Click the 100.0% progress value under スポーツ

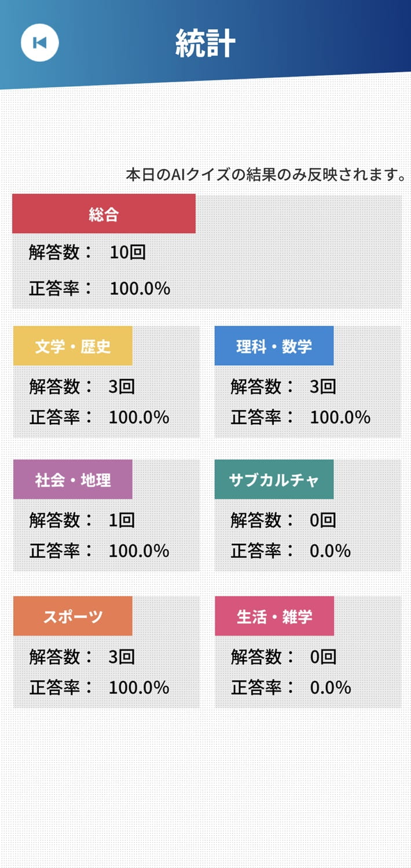[x=98, y=687]
